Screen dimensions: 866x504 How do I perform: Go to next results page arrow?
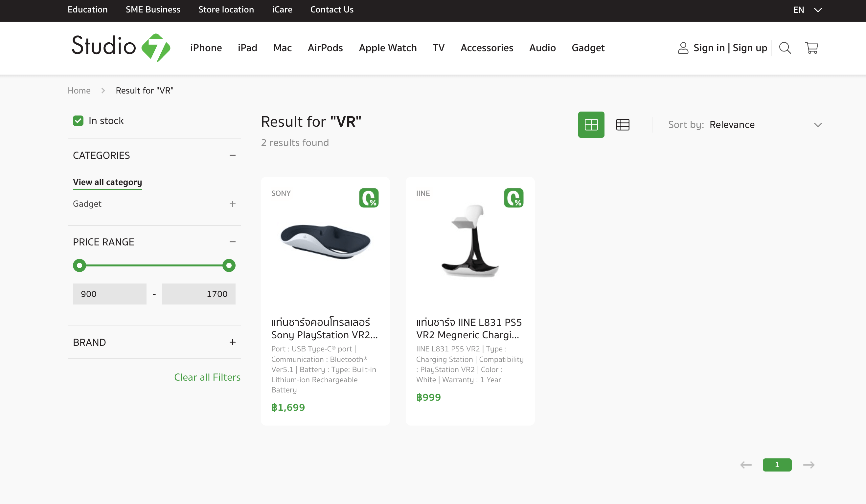click(x=809, y=465)
